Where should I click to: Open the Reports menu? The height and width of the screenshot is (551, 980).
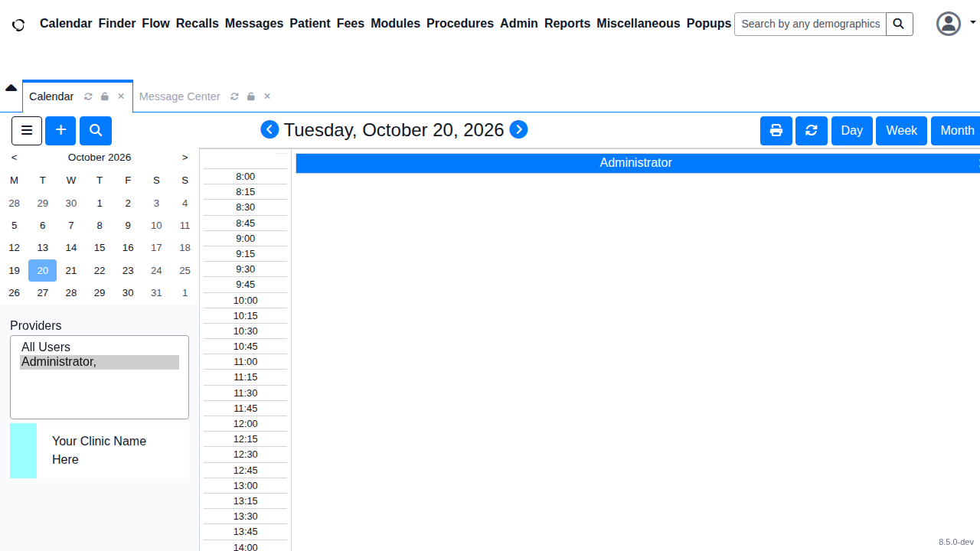[x=567, y=24]
